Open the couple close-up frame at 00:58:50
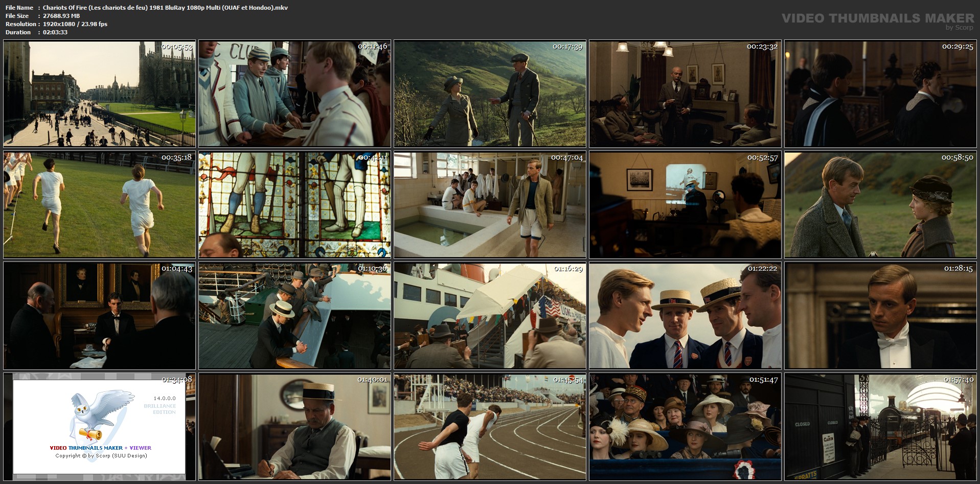 click(x=881, y=205)
